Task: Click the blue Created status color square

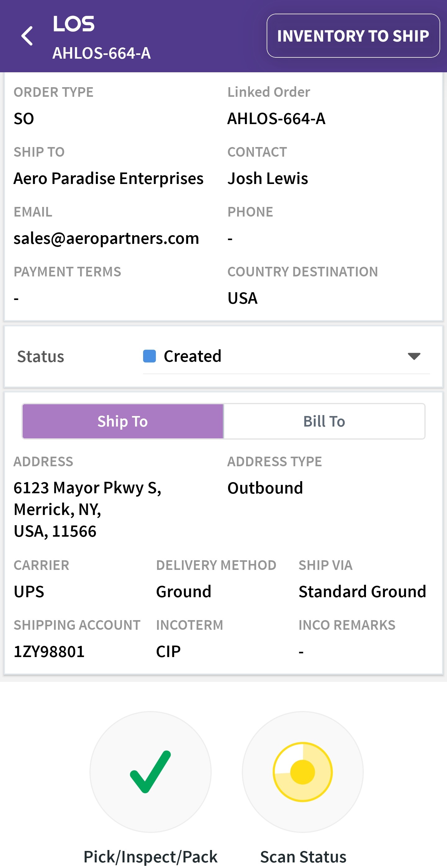Action: pyautogui.click(x=149, y=356)
